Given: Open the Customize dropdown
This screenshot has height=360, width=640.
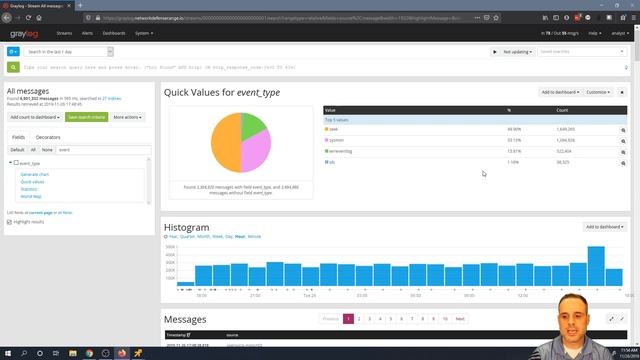Looking at the screenshot, I should coord(598,92).
